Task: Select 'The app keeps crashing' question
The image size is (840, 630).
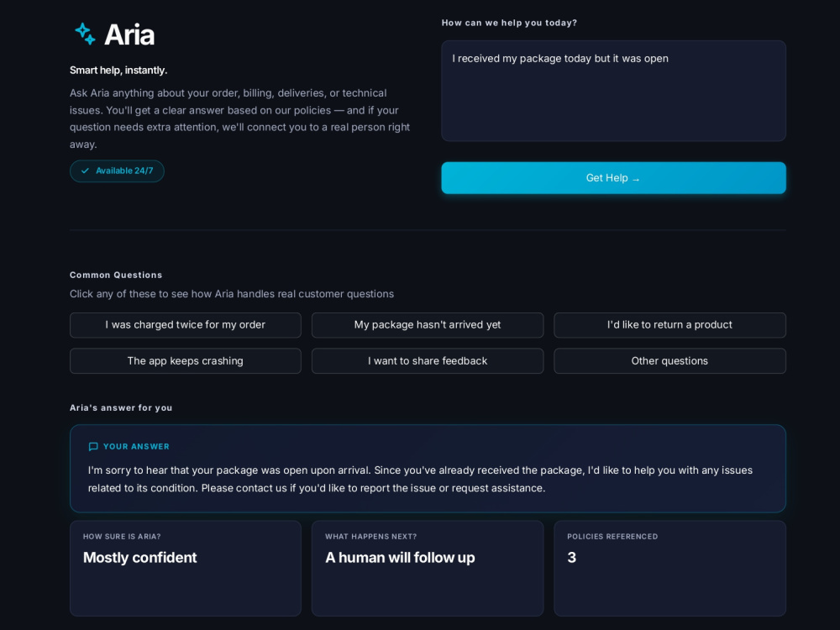Action: (186, 361)
